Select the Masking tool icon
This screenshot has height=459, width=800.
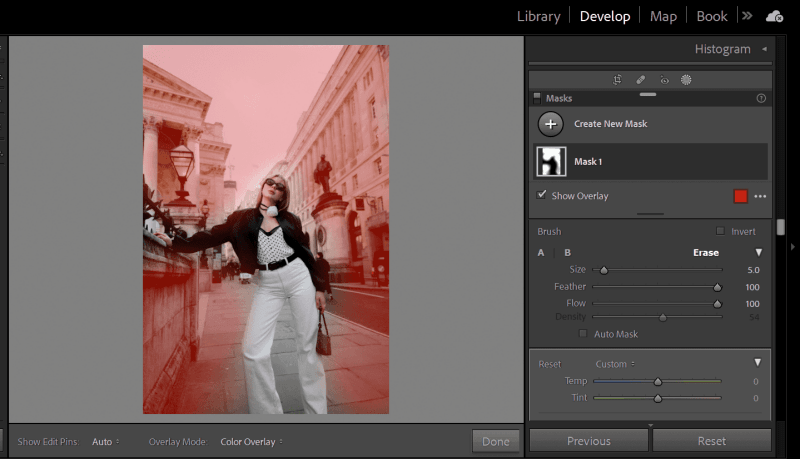[686, 79]
